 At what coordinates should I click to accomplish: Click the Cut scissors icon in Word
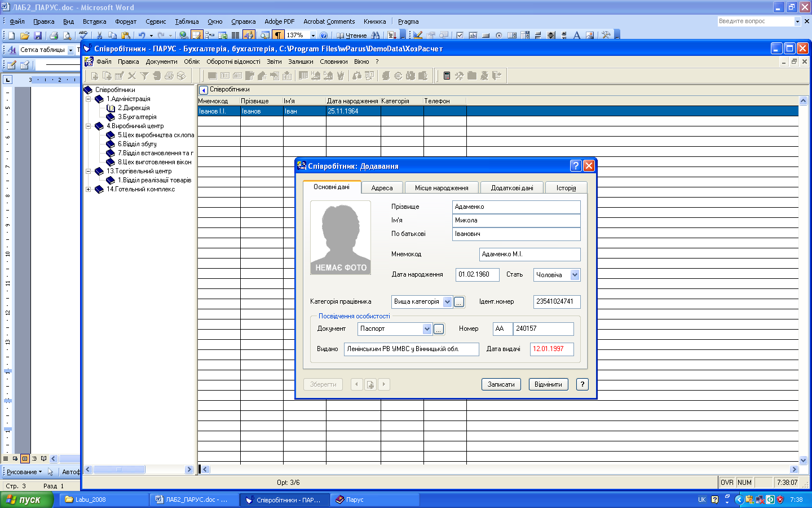100,36
